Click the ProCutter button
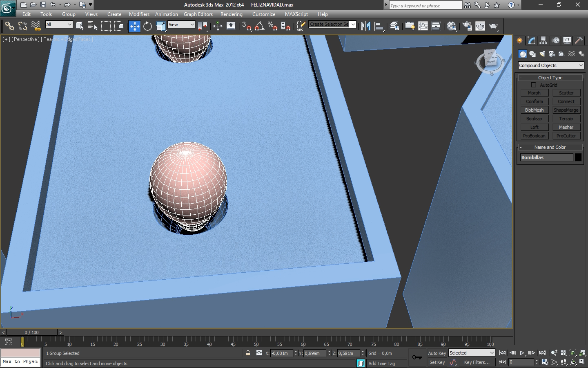This screenshot has height=368, width=588. 566,136
